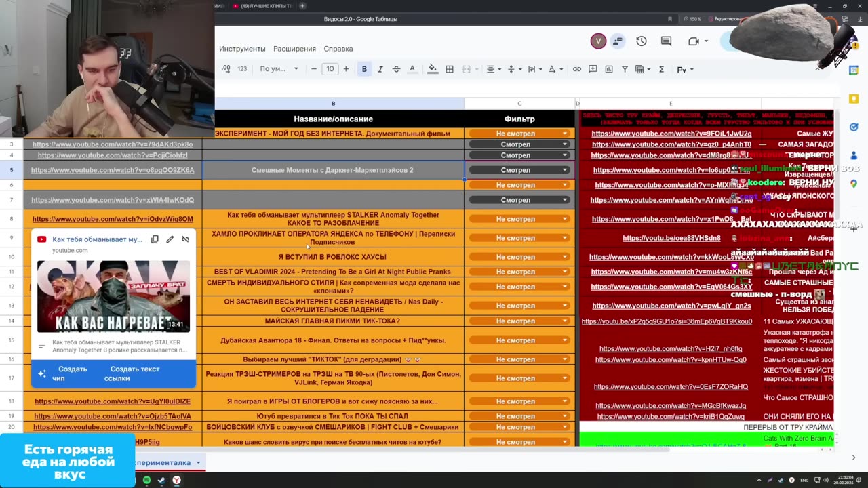Open the youtu.be/oea88VHSdn8 link
This screenshot has width=868, height=488.
point(671,238)
